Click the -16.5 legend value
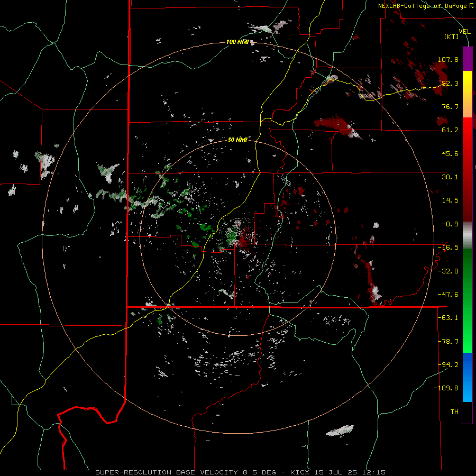 pos(448,248)
